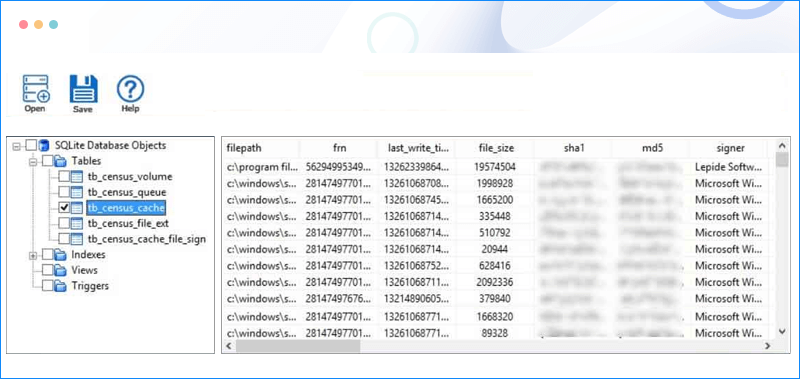Click the vertical scrollbar up arrow
This screenshot has height=379, width=800.
[782, 145]
